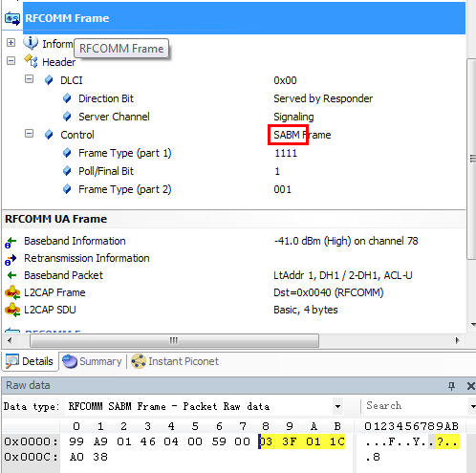Select the Poll/Final Bit row label
This screenshot has height=473, width=476.
coord(106,171)
